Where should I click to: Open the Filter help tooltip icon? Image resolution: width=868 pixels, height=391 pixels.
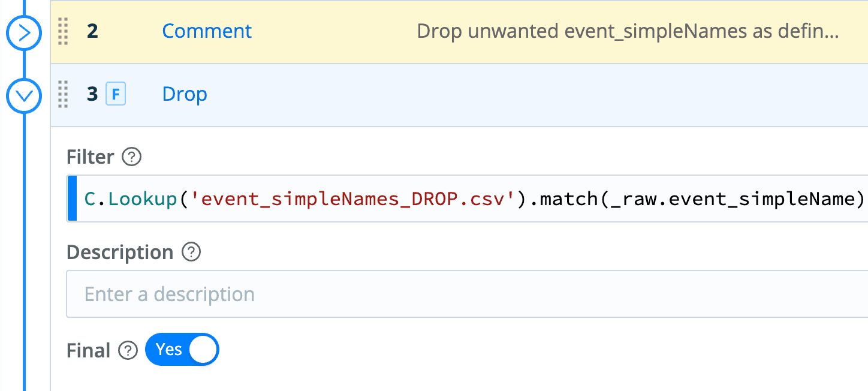131,157
